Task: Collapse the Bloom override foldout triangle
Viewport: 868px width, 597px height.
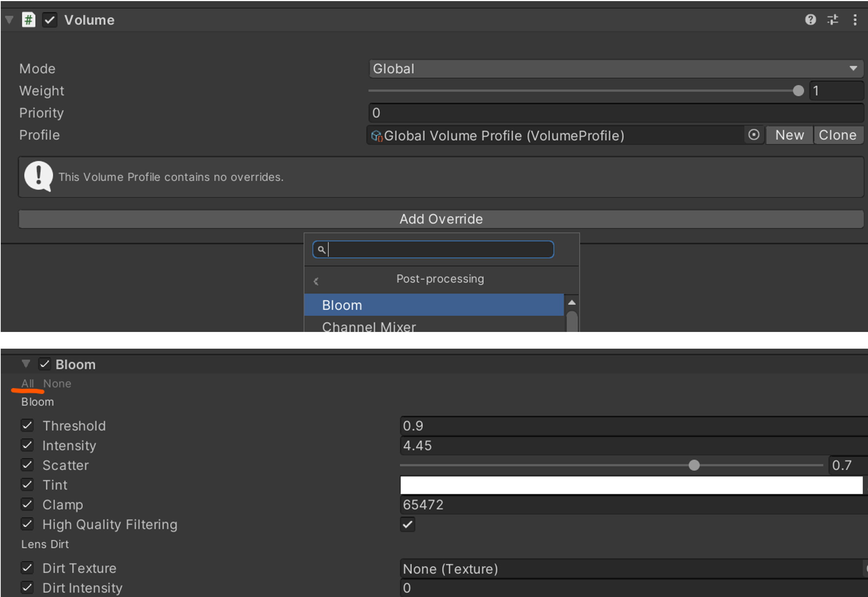Action: coord(25,364)
